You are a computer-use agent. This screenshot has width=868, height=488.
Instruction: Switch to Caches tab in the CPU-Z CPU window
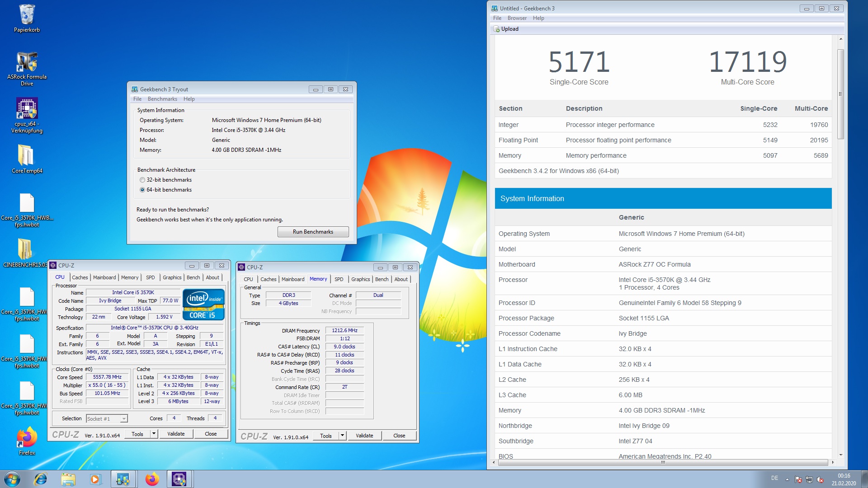[x=80, y=277]
